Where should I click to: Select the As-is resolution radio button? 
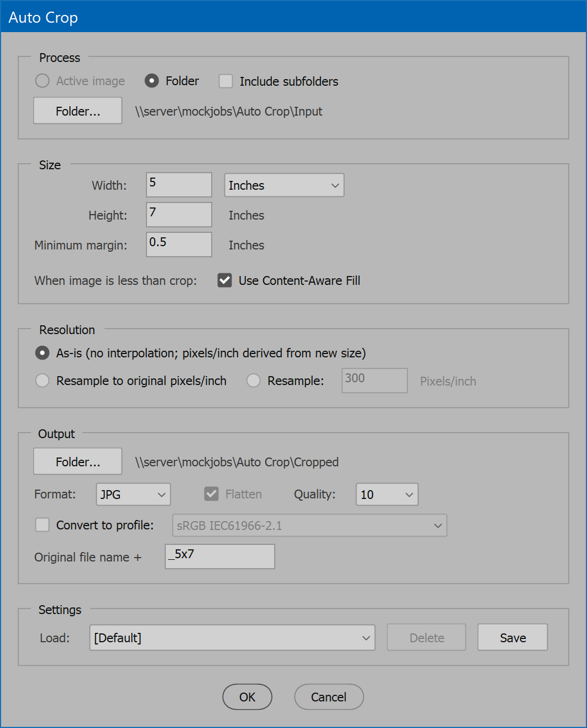coord(42,352)
